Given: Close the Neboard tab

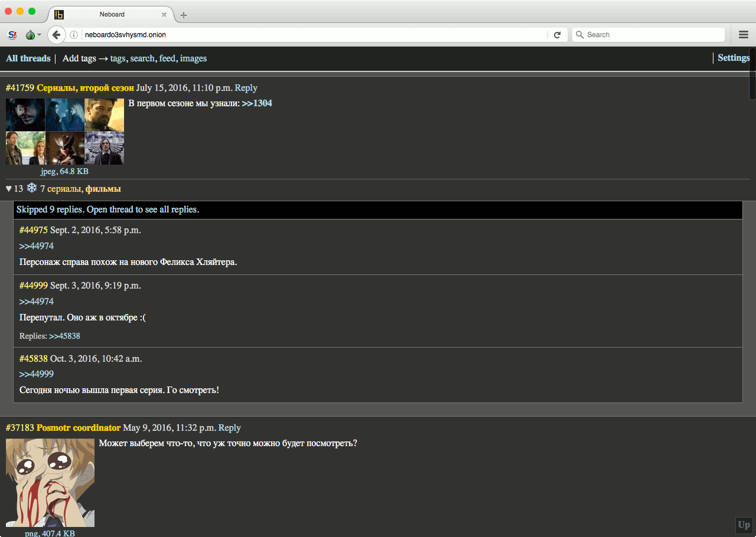Looking at the screenshot, I should click(x=164, y=15).
